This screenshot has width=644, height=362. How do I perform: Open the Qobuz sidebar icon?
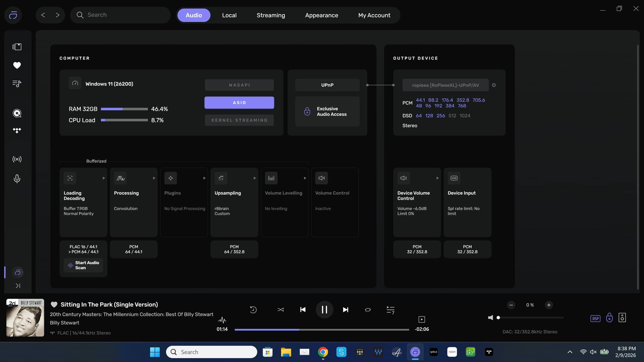click(x=17, y=113)
